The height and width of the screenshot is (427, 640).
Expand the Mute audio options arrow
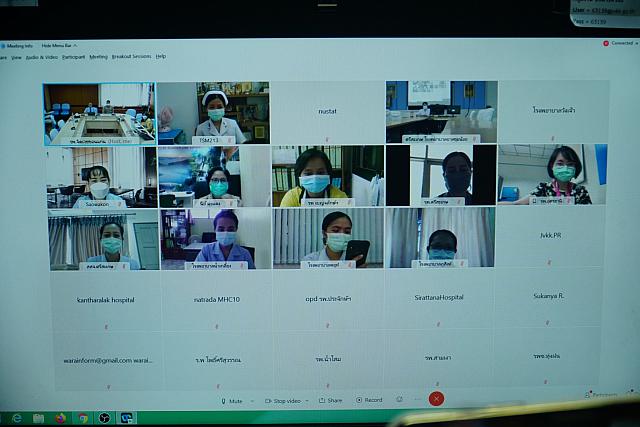pos(251,401)
